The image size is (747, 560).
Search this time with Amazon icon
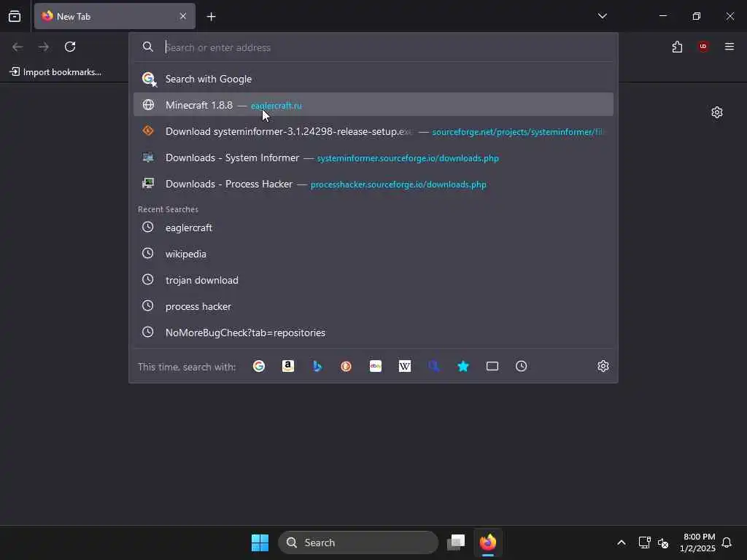287,366
